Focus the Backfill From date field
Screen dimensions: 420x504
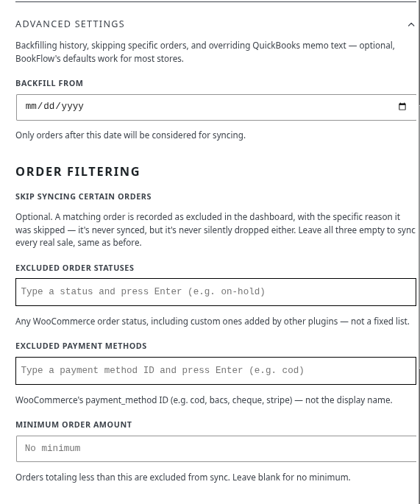(x=216, y=107)
